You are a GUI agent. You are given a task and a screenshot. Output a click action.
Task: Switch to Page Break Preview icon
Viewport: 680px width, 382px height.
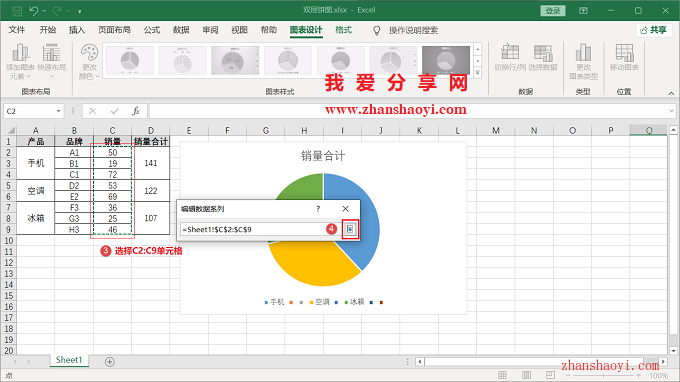[x=550, y=375]
